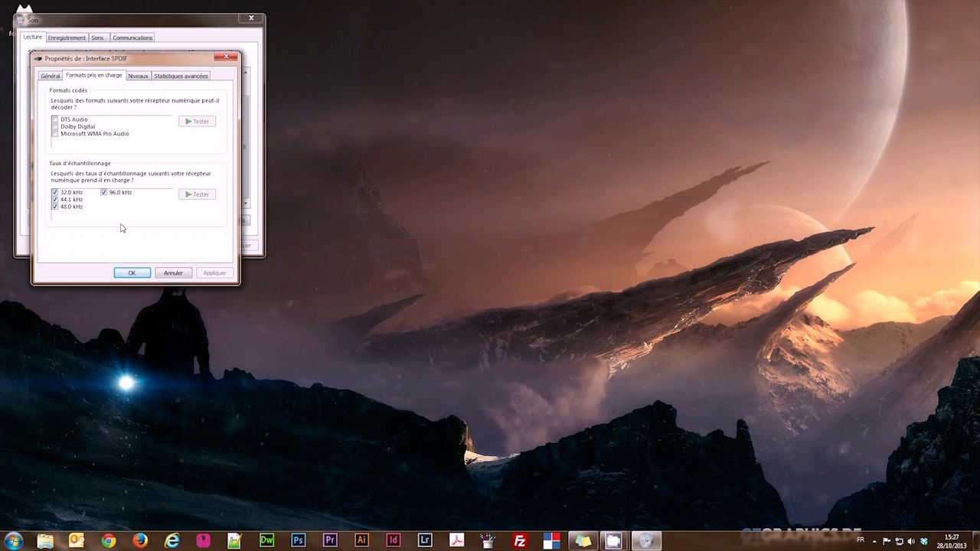The height and width of the screenshot is (551, 980).
Task: Enable the DTS Audio format checkbox
Action: 55,119
